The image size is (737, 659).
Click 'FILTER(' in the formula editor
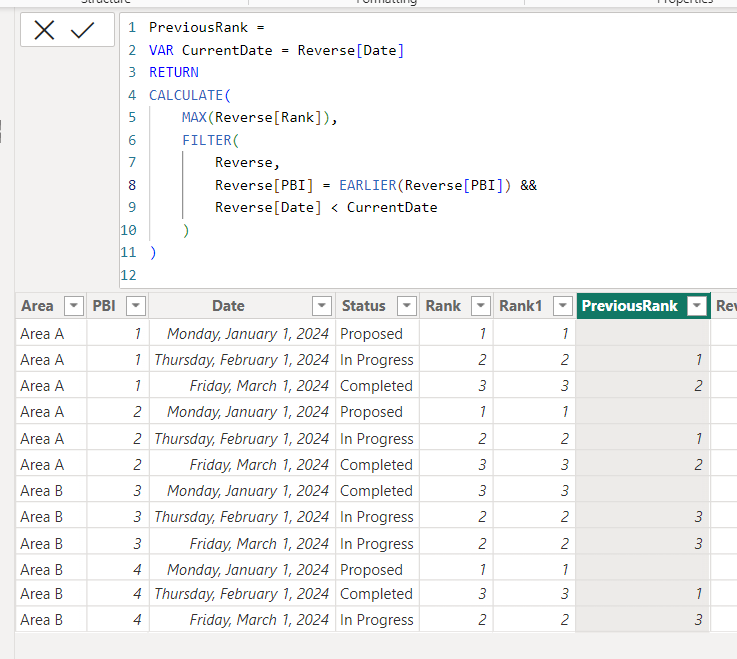click(x=211, y=140)
